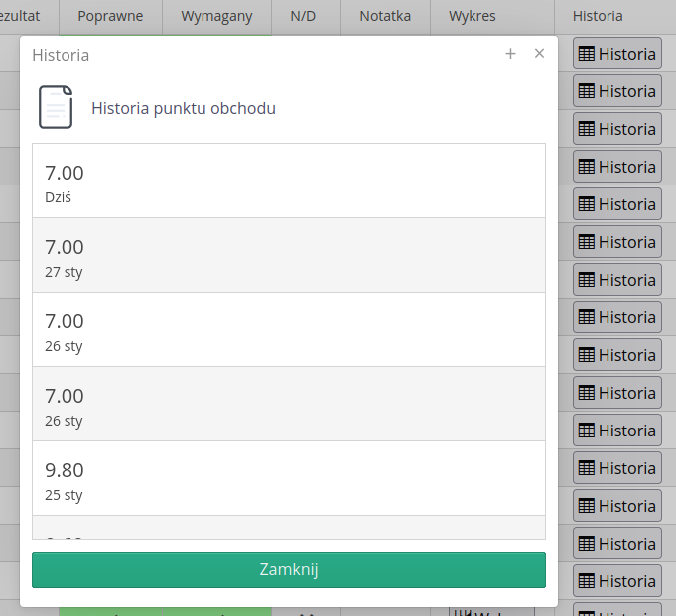This screenshot has width=676, height=616.
Task: Open the topmost Historia button in the table
Action: (x=617, y=54)
